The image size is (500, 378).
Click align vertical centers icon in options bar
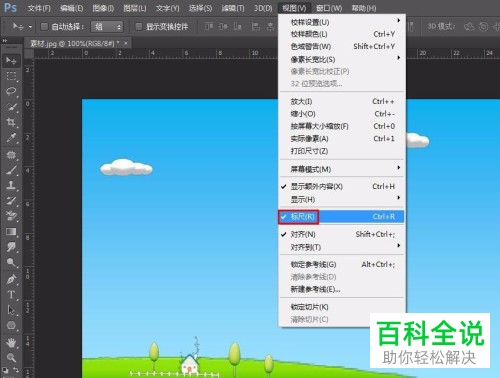[223, 26]
